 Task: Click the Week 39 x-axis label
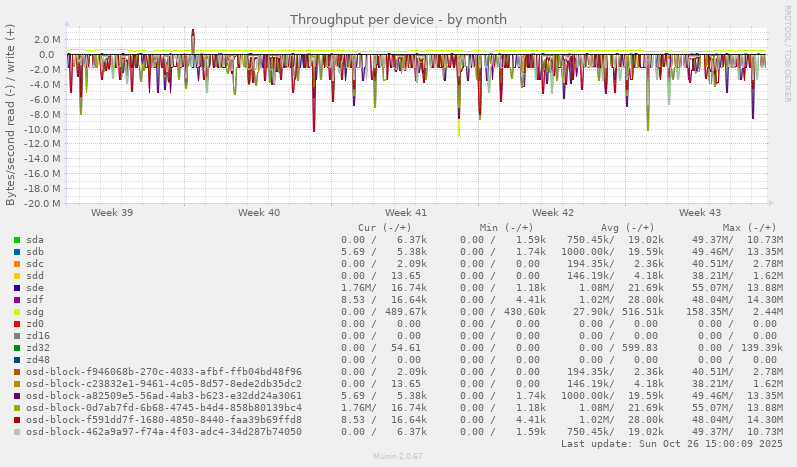pyautogui.click(x=112, y=213)
